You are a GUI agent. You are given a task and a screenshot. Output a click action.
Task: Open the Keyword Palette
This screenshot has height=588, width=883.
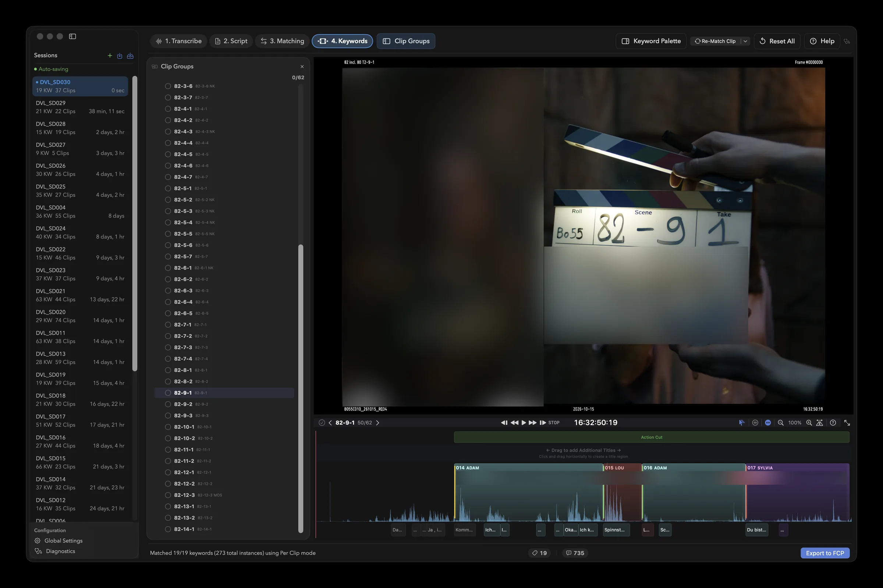(x=651, y=41)
